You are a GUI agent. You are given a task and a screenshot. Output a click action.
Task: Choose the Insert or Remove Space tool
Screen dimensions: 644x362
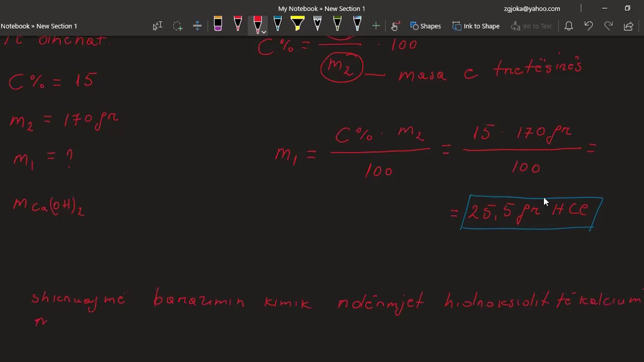point(197,26)
